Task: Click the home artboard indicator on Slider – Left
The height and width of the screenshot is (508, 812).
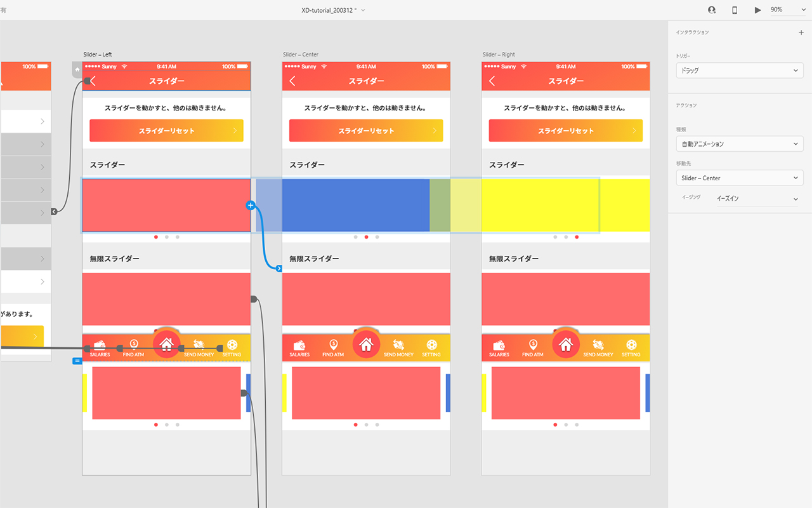Action: click(x=77, y=69)
